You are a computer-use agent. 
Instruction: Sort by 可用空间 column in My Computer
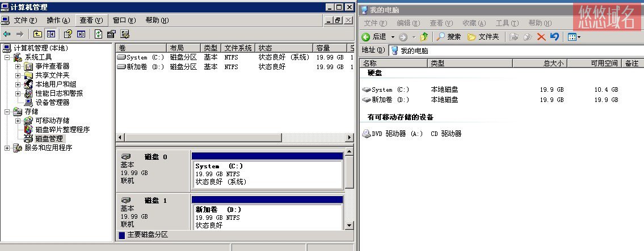pyautogui.click(x=594, y=63)
